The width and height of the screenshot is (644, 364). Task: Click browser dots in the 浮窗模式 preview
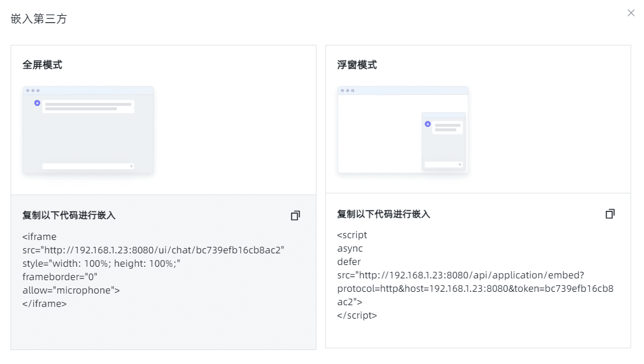pos(347,90)
